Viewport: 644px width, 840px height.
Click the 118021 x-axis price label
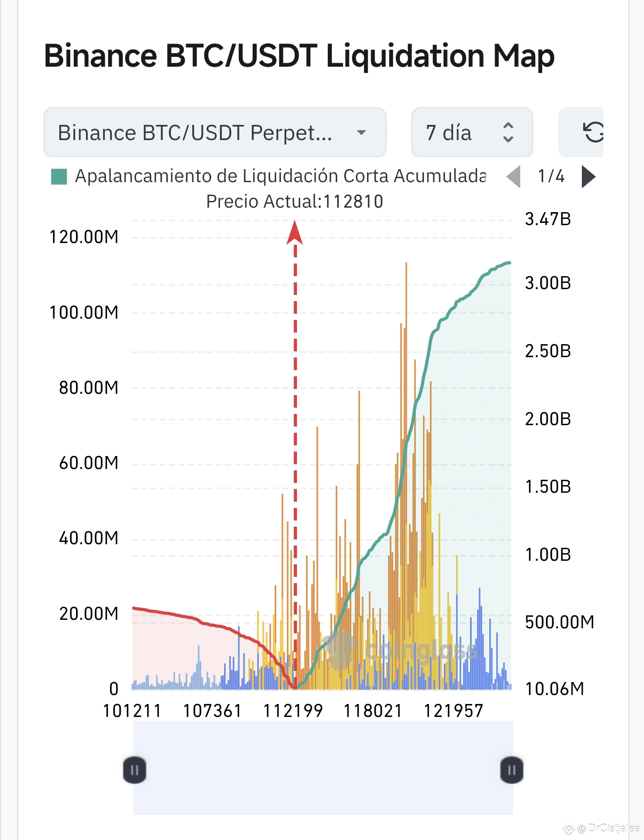tap(373, 711)
